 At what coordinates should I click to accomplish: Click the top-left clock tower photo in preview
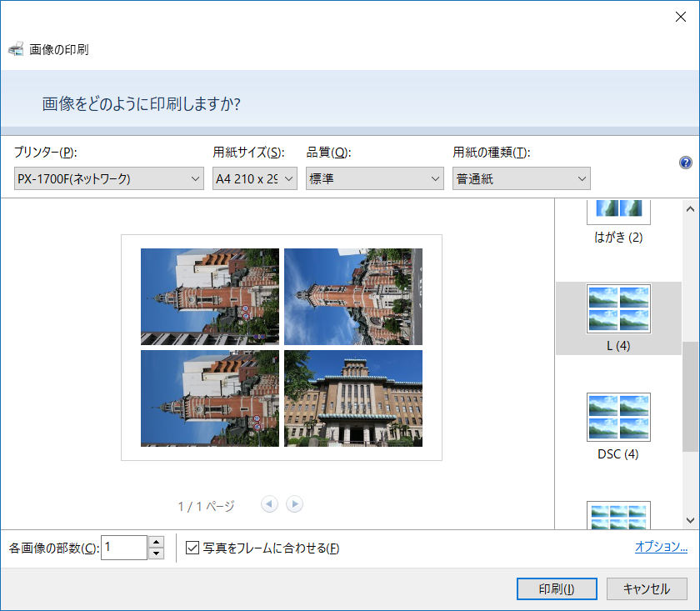tap(210, 297)
